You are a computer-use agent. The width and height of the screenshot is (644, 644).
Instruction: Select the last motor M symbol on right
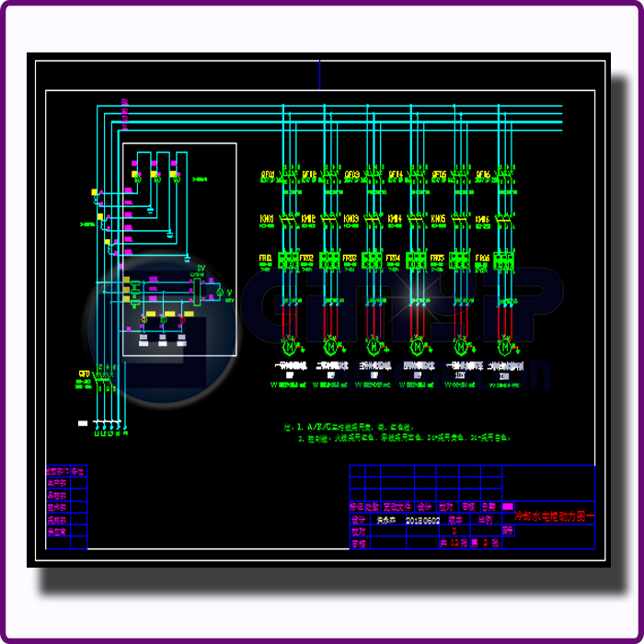(x=504, y=347)
